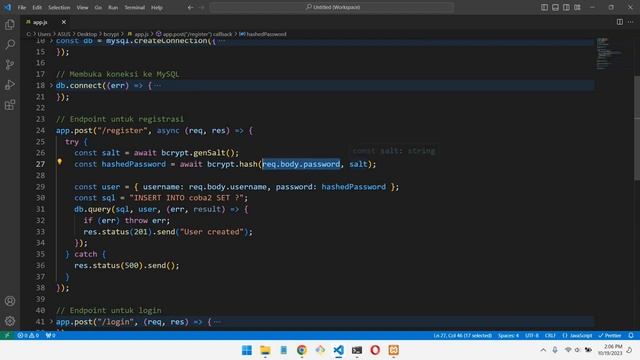The width and height of the screenshot is (640, 360).
Task: Show hidden system tray icons chevron
Action: tap(543, 350)
